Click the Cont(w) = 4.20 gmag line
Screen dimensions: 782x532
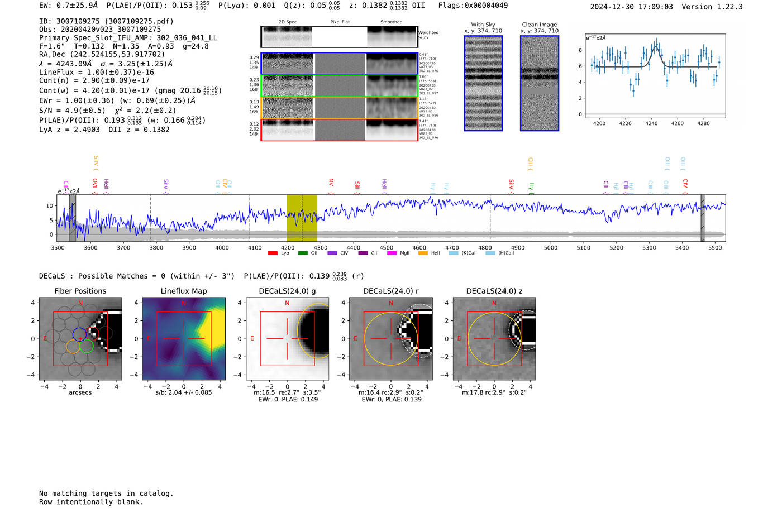130,90
